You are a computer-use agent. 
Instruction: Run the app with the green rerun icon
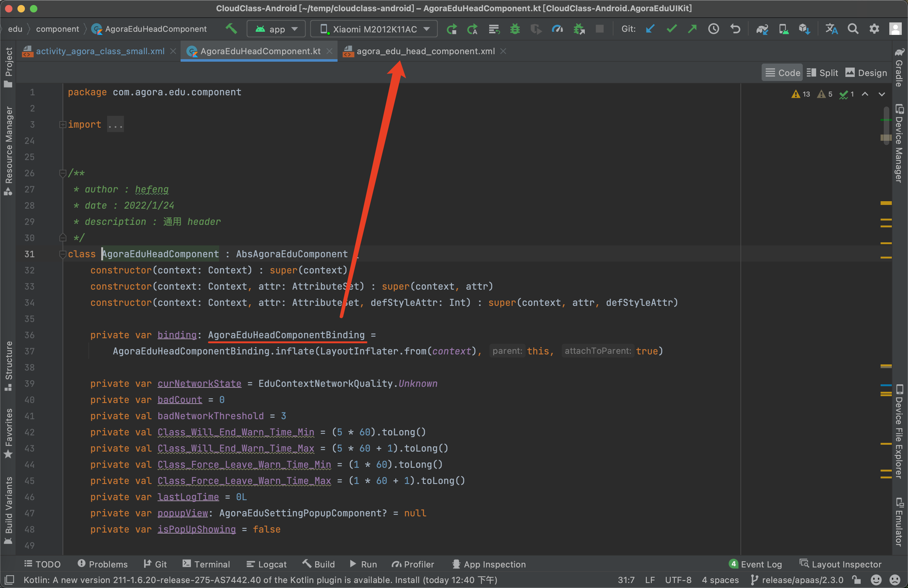tap(452, 29)
